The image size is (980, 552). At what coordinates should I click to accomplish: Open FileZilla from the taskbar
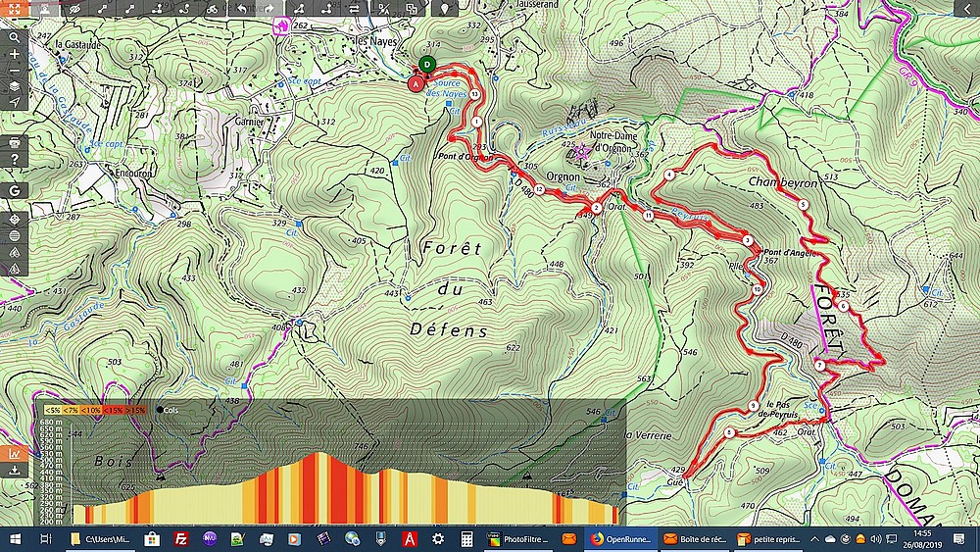point(181,539)
